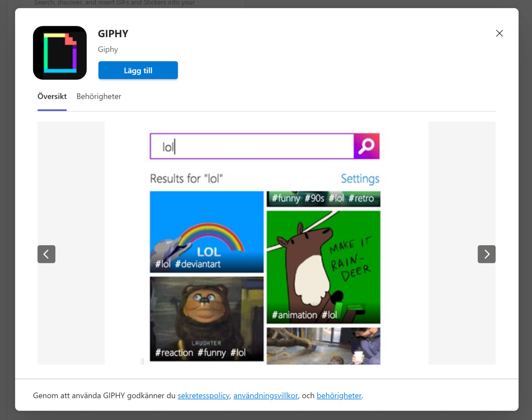Image resolution: width=532 pixels, height=420 pixels.
Task: Add GIPHY with the Lägg till button
Action: tap(138, 70)
